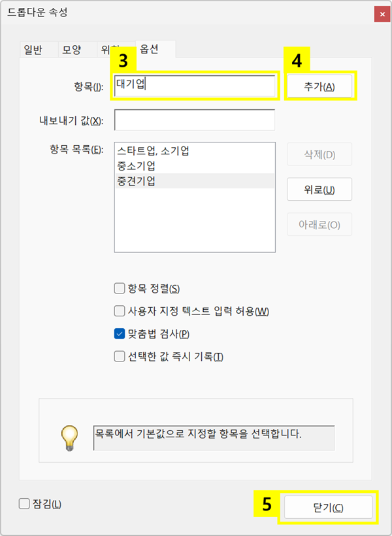392x536 pixels.
Task: Select 스타트업, 소기업 in the item list
Action: pyautogui.click(x=154, y=150)
